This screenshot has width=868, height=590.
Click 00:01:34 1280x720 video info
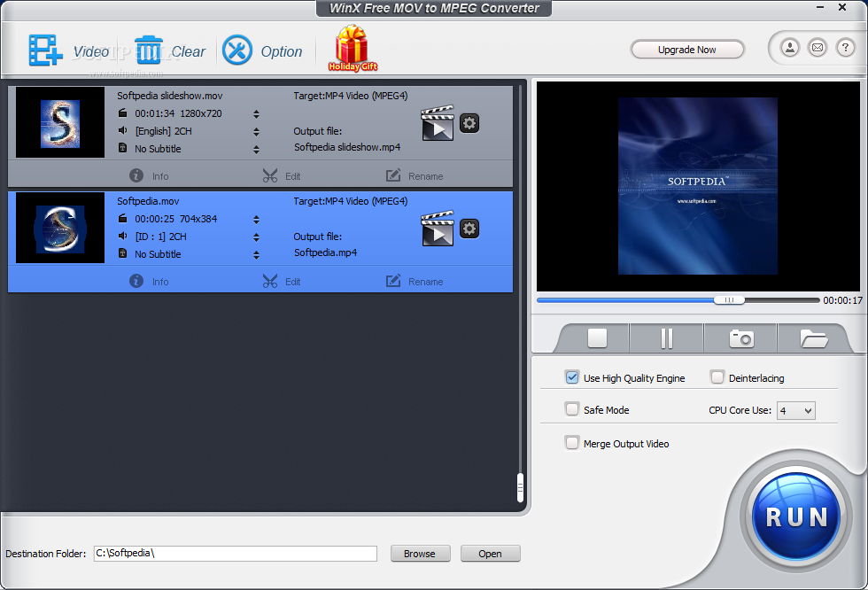pos(178,113)
